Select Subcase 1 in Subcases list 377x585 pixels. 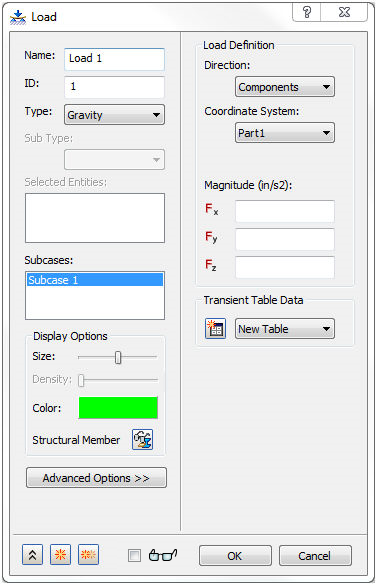click(95, 280)
